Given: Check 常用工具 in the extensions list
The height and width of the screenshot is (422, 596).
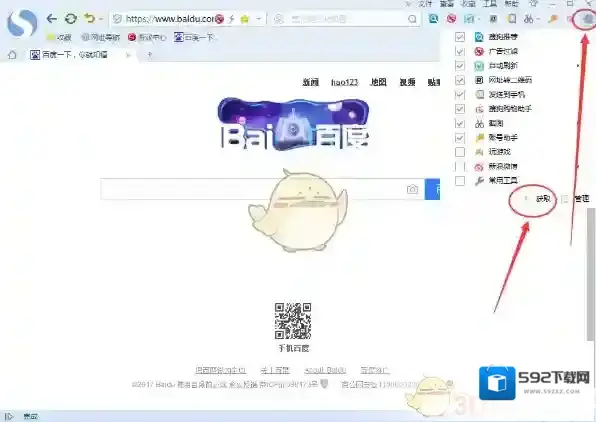Looking at the screenshot, I should pyautogui.click(x=460, y=181).
